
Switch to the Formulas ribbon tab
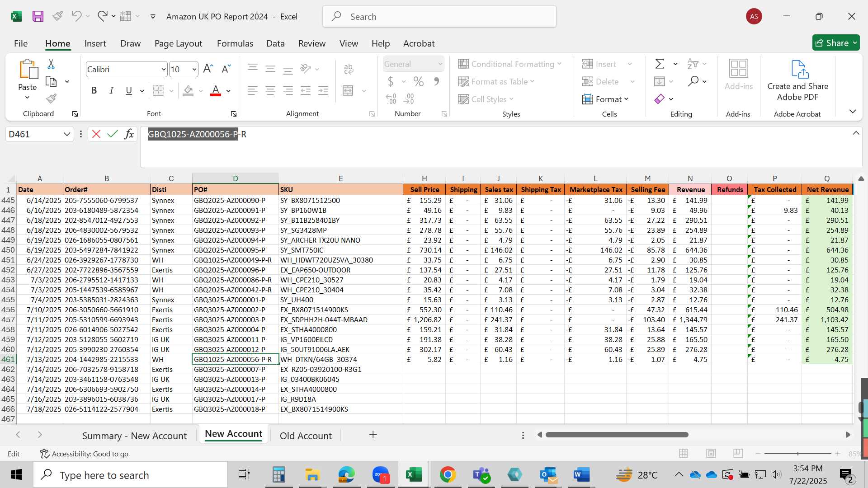235,43
